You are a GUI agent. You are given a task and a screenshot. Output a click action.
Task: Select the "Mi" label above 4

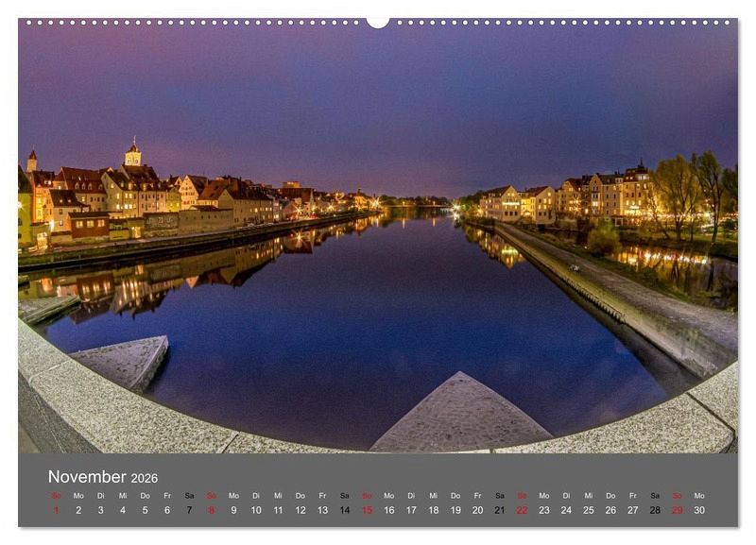point(123,495)
